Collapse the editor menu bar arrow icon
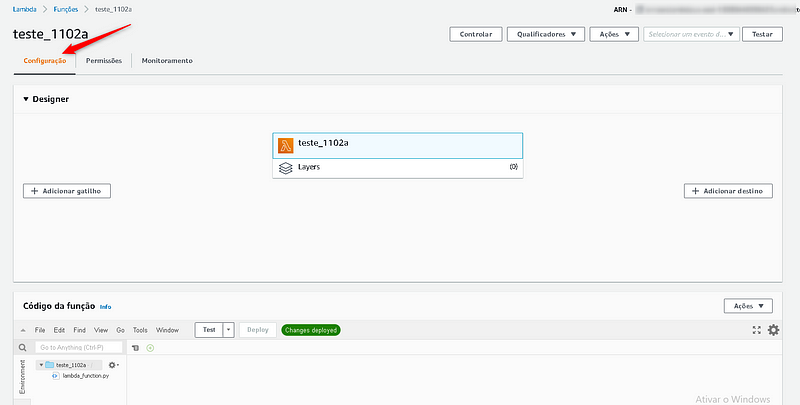Screen dimensions: 800x405 coord(23,331)
